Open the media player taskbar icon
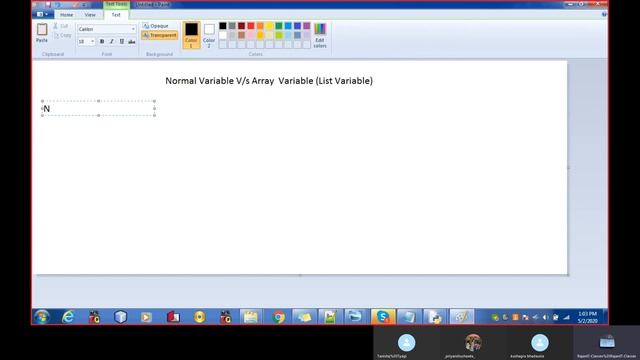 pyautogui.click(x=146, y=317)
